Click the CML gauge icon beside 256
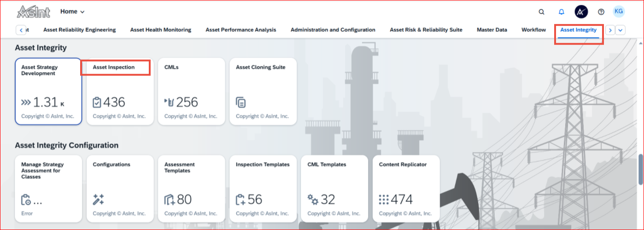This screenshot has width=644, height=230. (x=169, y=102)
